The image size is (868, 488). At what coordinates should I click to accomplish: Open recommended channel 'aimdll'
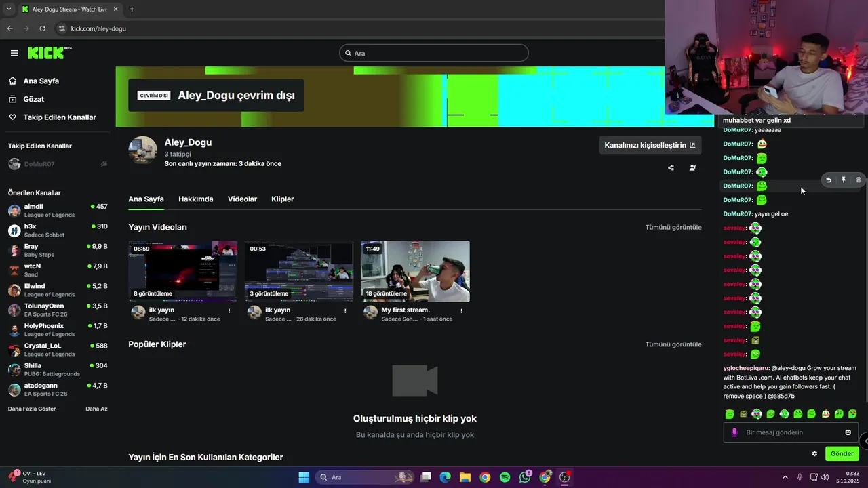click(58, 211)
